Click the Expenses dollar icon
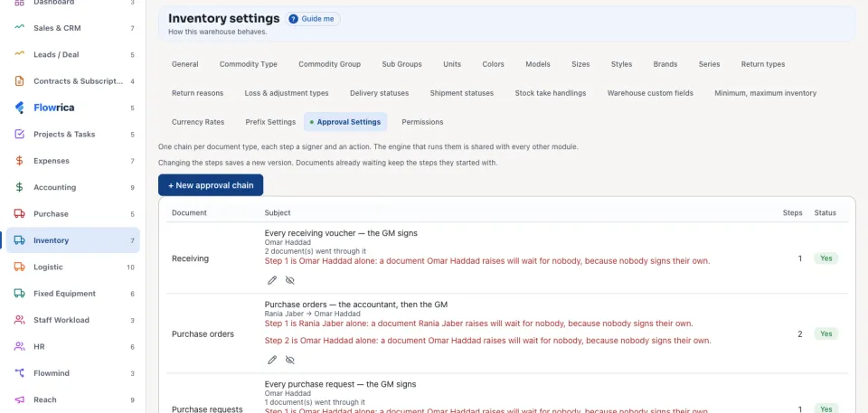868x413 pixels. pyautogui.click(x=19, y=161)
